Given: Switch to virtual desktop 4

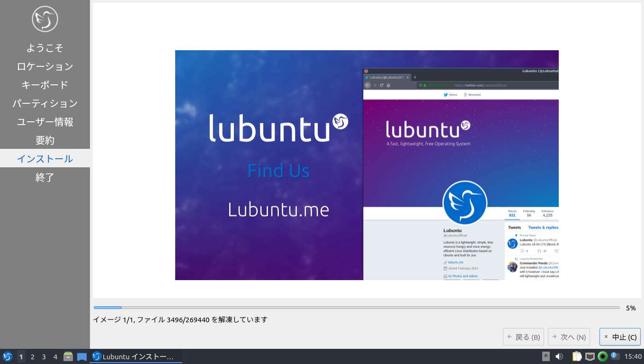Looking at the screenshot, I should click(55, 356).
